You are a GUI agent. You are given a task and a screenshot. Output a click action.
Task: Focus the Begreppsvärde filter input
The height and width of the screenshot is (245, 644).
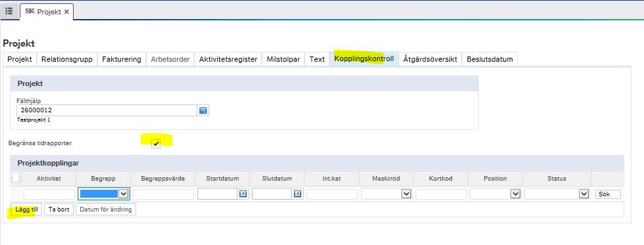[163, 194]
